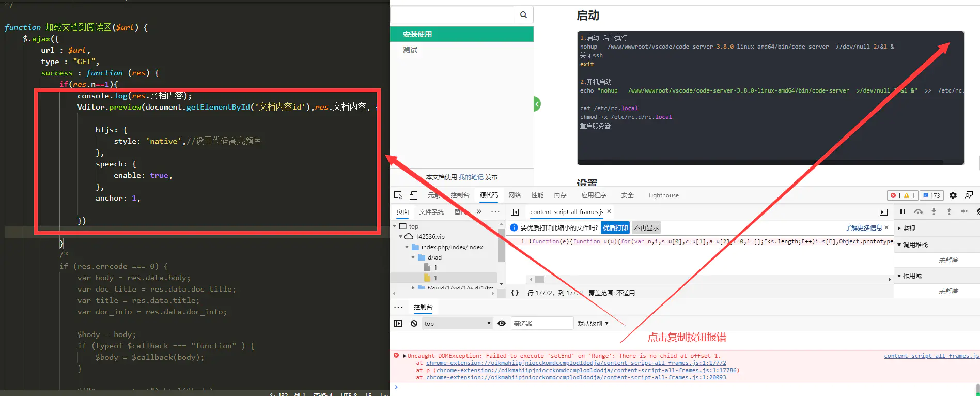Viewport: 980px width, 396px height.
Task: Select the drawer 控制台 tab
Action: [423, 307]
